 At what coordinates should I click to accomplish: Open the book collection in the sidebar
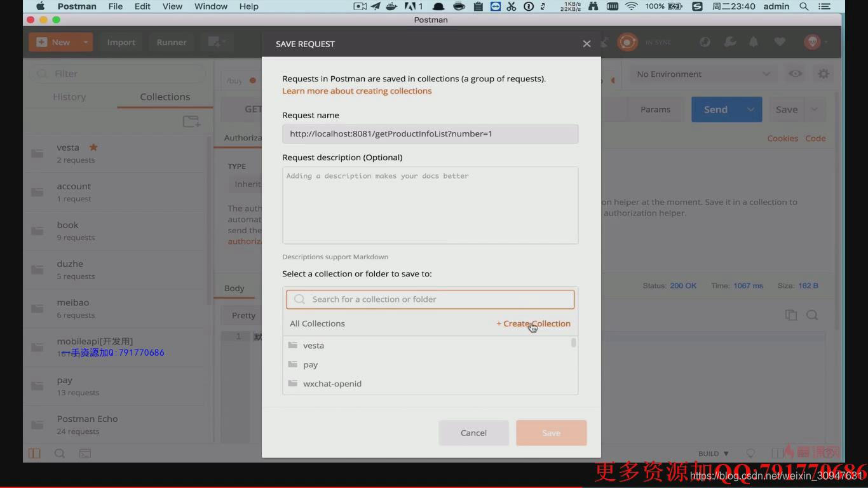114,231
